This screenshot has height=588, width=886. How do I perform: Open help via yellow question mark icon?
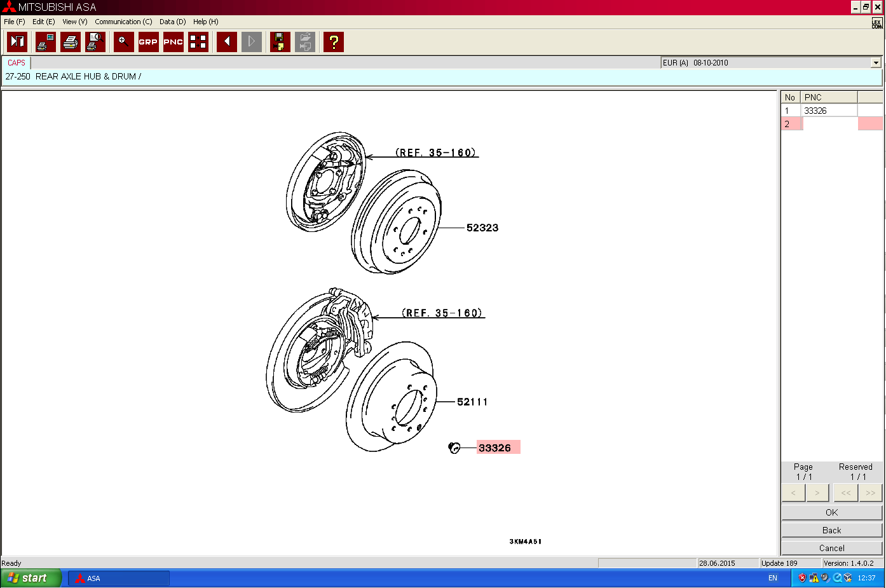[x=334, y=42]
